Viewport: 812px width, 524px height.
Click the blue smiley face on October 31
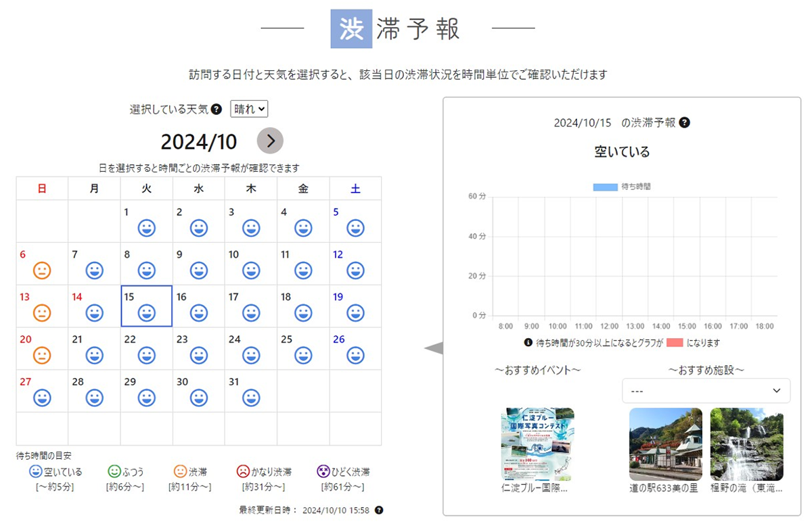251,398
